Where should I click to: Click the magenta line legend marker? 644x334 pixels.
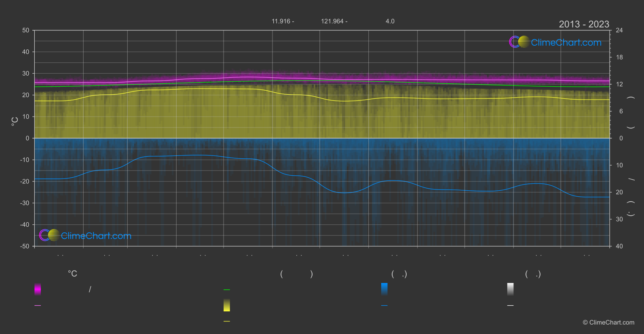(x=38, y=306)
